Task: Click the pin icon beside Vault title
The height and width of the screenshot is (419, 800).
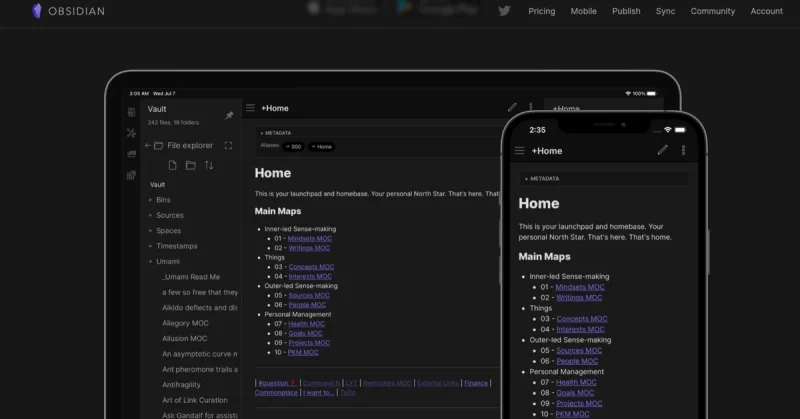Action: click(x=229, y=115)
